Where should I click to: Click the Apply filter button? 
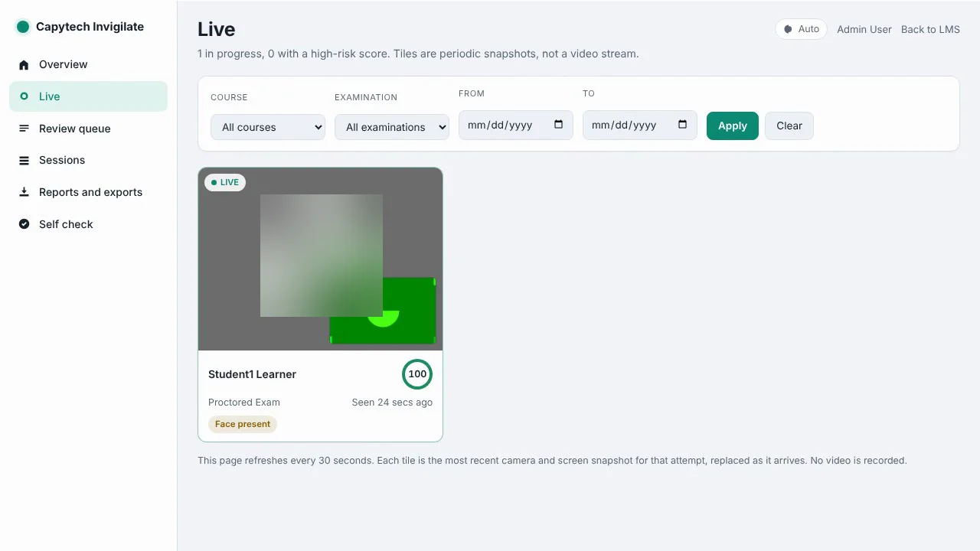(733, 126)
